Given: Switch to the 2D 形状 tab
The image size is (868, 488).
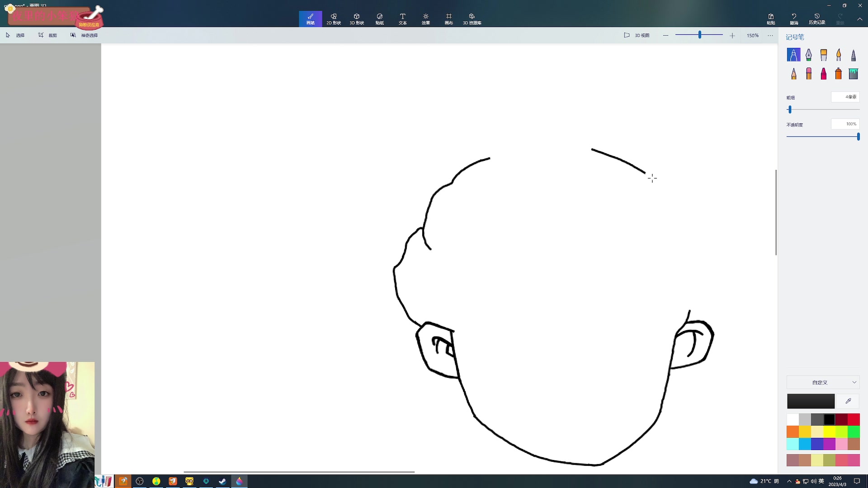Looking at the screenshot, I should pyautogui.click(x=334, y=19).
